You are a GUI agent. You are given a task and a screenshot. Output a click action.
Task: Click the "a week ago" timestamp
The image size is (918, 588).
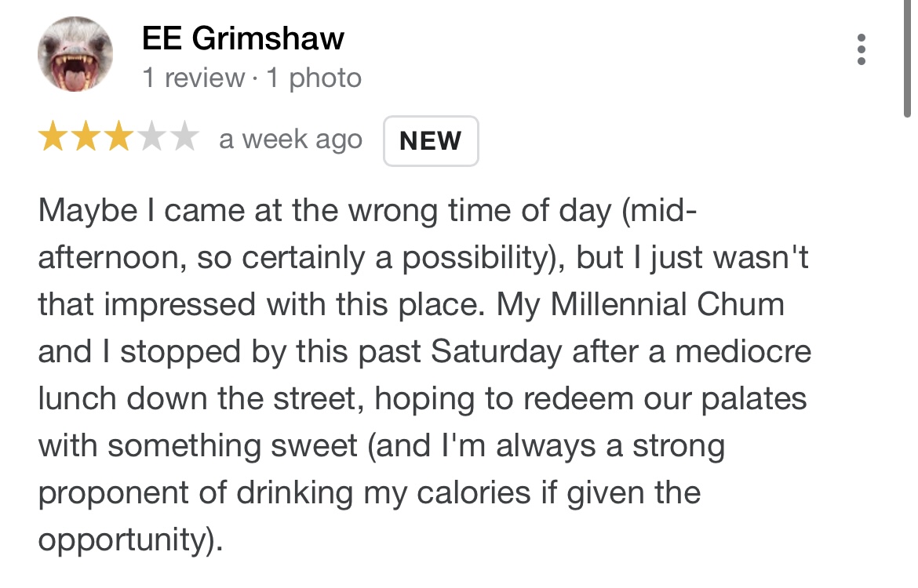290,140
